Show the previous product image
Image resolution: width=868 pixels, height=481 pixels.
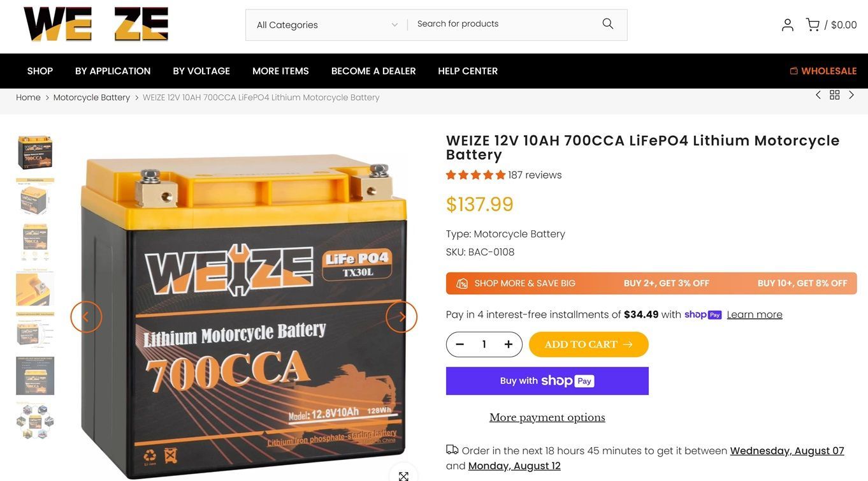[x=86, y=317]
